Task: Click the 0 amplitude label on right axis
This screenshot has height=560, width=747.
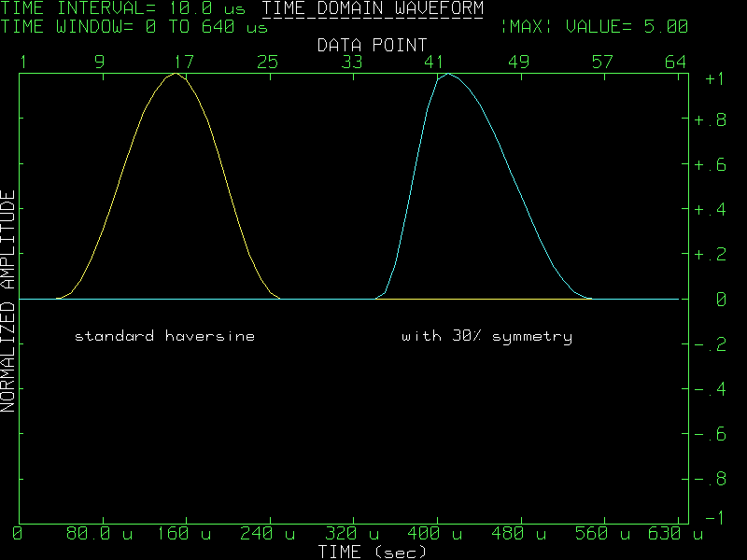Action: click(721, 300)
